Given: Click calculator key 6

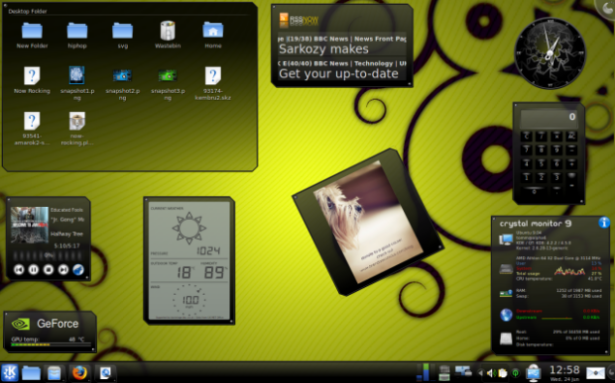Looking at the screenshot, I should tap(556, 164).
